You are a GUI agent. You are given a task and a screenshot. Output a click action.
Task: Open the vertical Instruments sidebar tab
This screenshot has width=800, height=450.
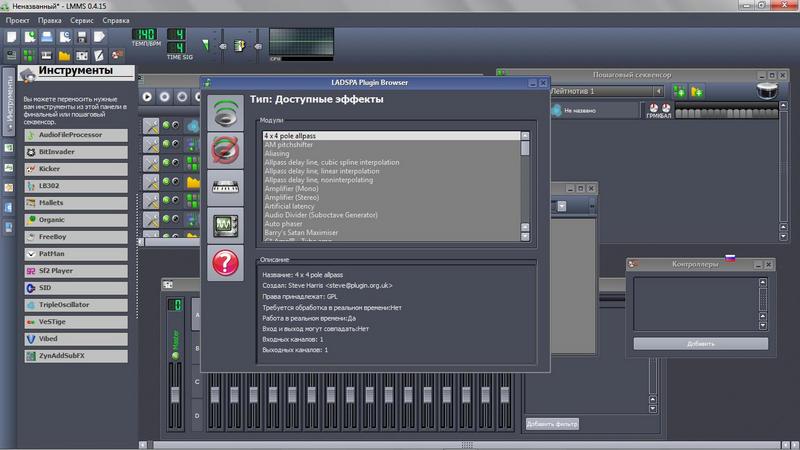8,101
